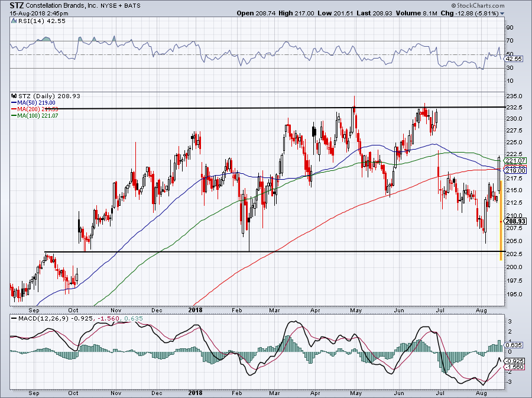
Task: Click the blue MA(50) legend line swatch
Action: tap(14, 102)
